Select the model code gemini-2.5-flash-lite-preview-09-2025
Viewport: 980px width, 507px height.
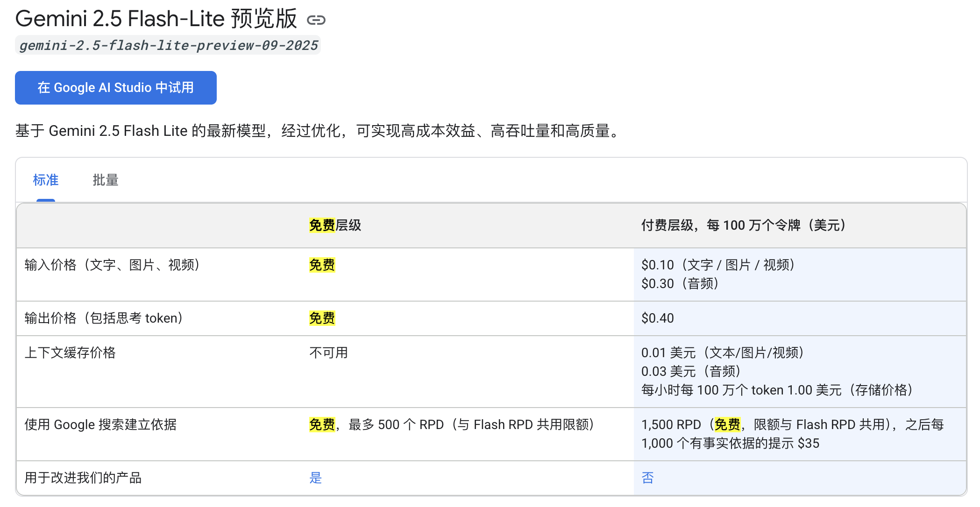[168, 45]
